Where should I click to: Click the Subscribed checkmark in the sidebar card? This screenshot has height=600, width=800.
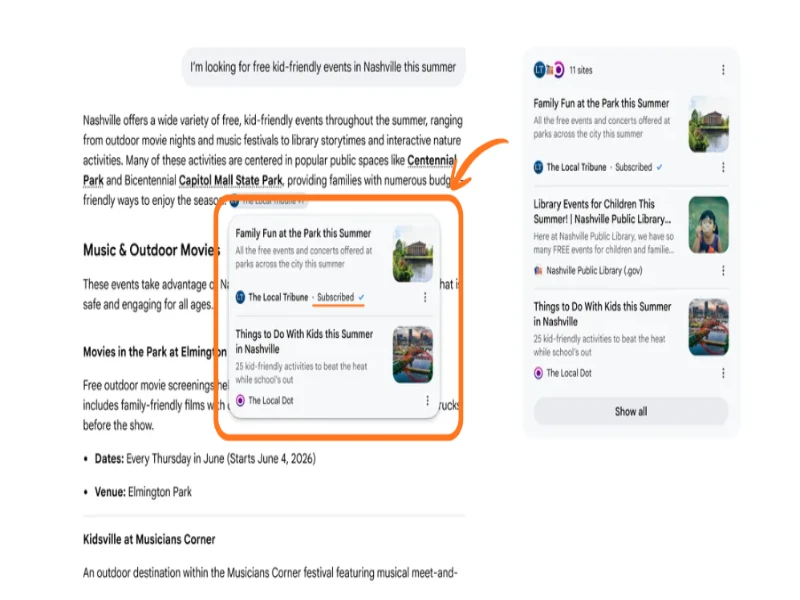coord(660,167)
